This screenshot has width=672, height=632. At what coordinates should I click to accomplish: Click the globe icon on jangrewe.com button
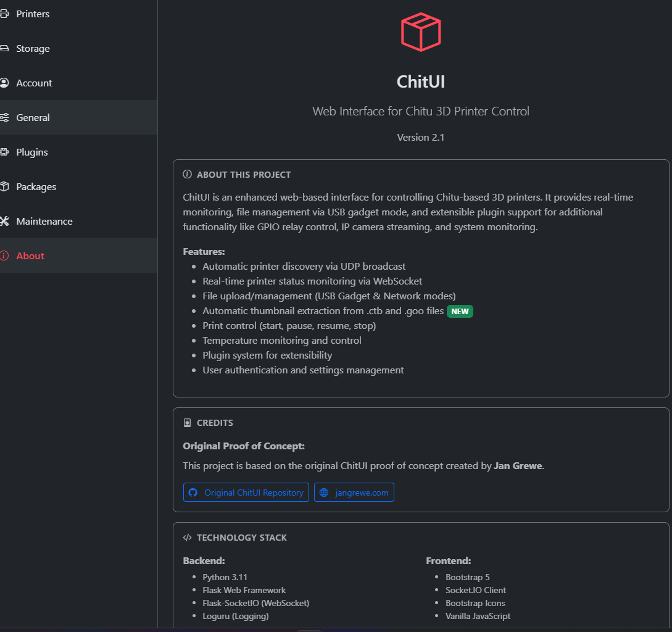[x=324, y=493]
